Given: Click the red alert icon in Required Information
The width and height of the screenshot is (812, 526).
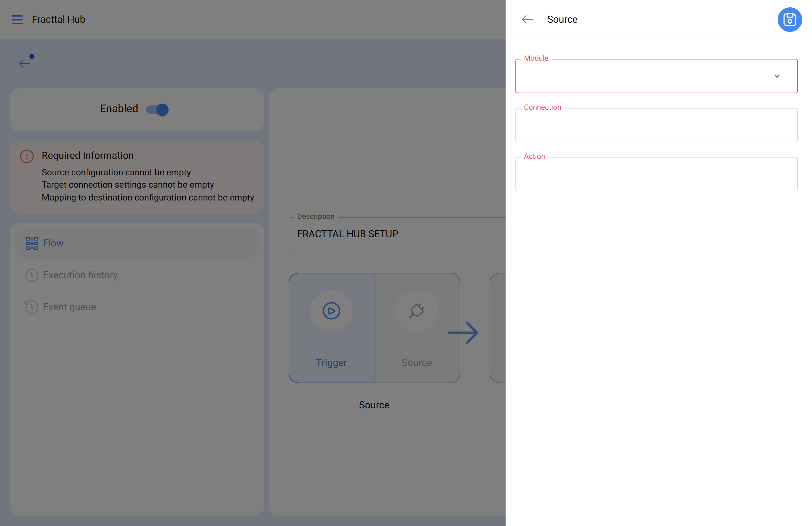Looking at the screenshot, I should [27, 156].
